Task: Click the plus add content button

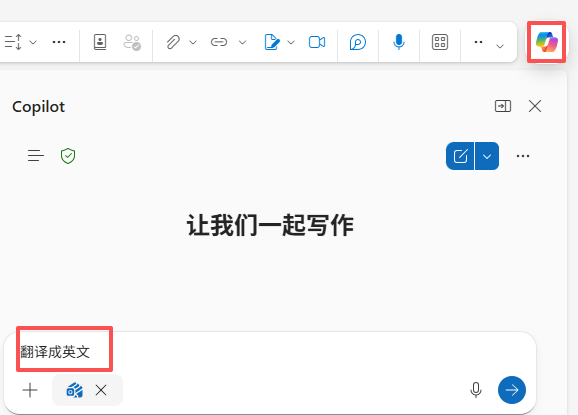Action: [x=30, y=390]
